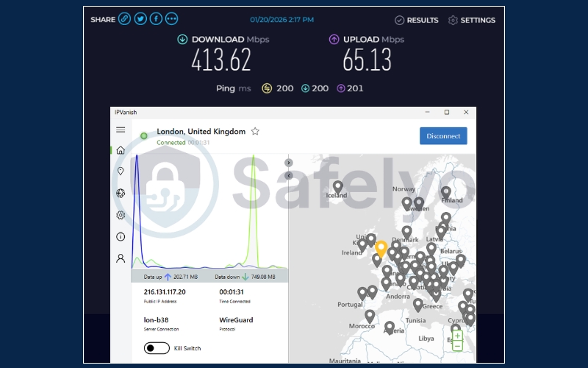Toggle the Kill Switch

157,348
